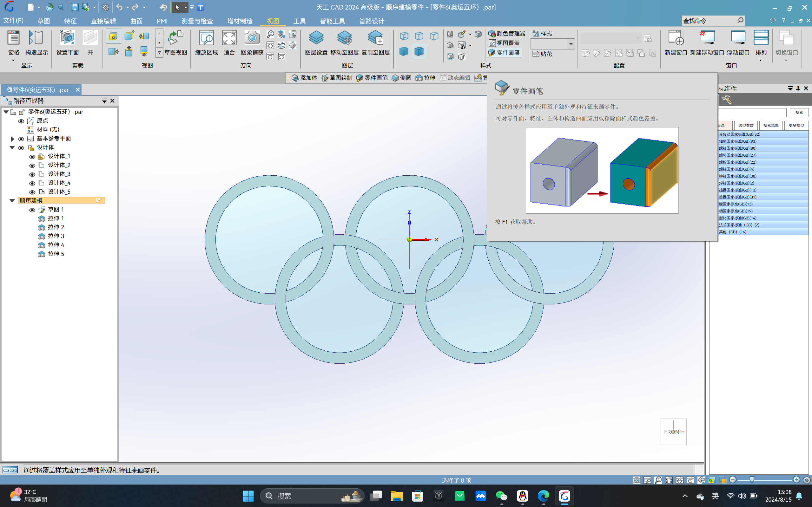Click the shaded with edges cube icon
812x507 pixels.
pos(419,51)
